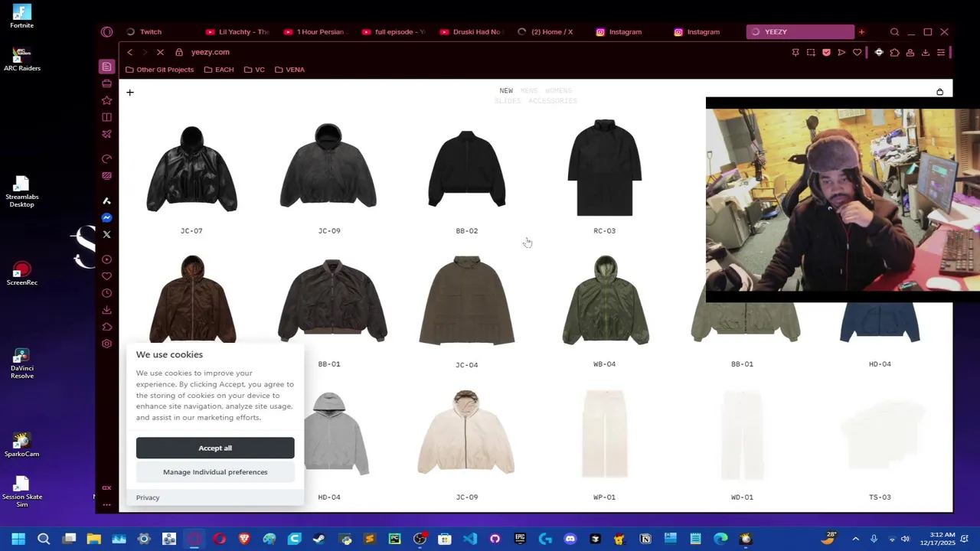
Task: Switch to Druski Had No tab
Action: (x=472, y=31)
